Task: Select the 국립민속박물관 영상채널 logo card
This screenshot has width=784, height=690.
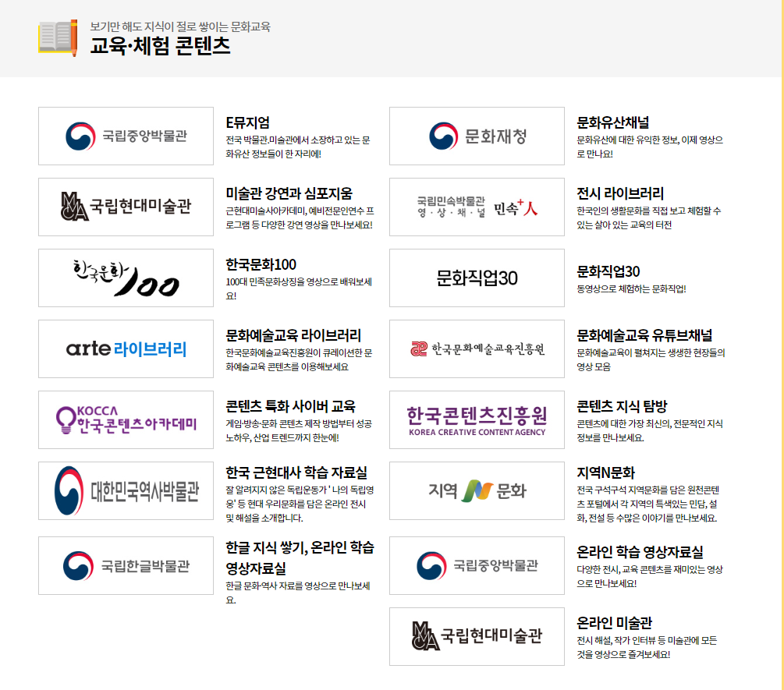Action: pyautogui.click(x=477, y=207)
